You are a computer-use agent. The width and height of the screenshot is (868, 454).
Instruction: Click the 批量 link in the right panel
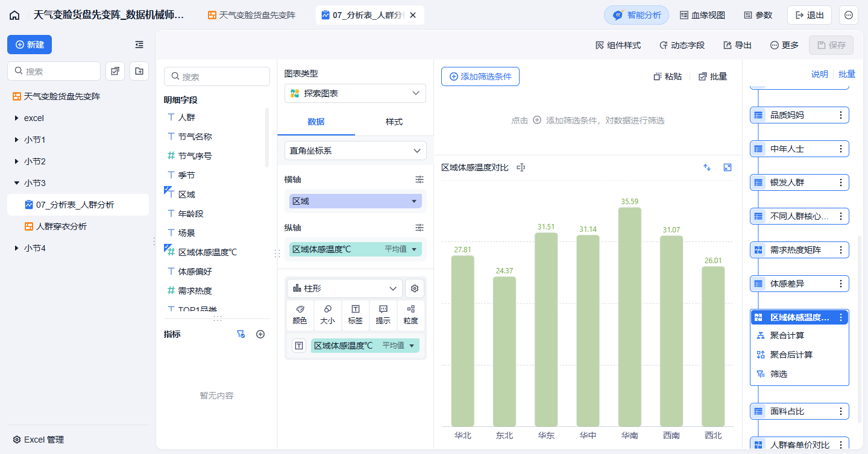coord(847,74)
